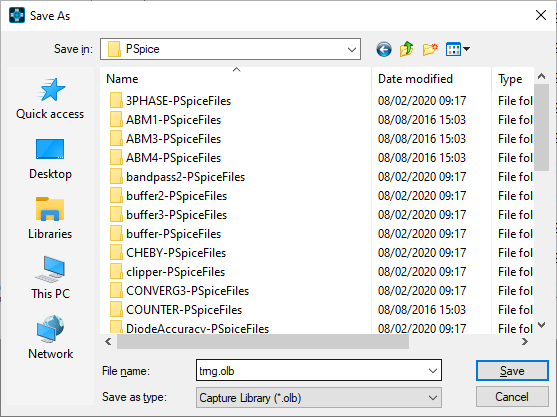557x417 pixels.
Task: Expand the Save in PSpice folder dropdown
Action: coord(352,49)
